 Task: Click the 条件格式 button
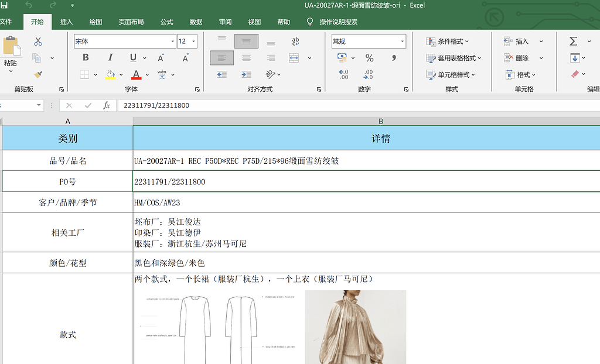click(449, 41)
